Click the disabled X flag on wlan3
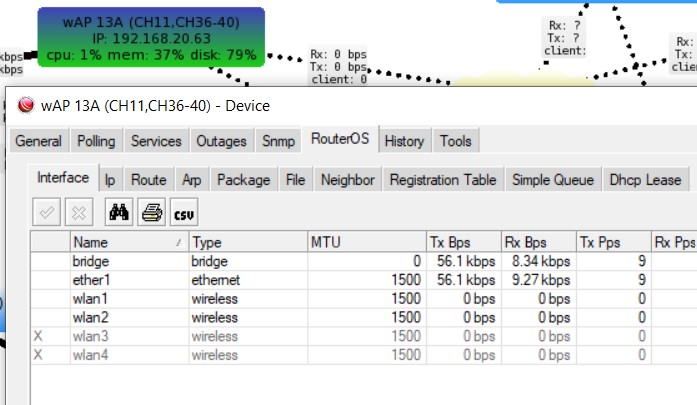Screen dimensions: 697x405 38,336
